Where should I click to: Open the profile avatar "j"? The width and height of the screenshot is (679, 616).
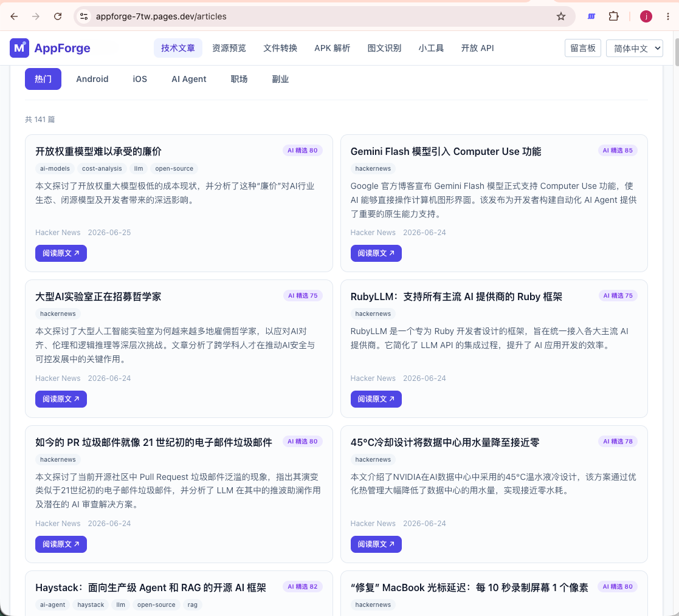point(646,16)
